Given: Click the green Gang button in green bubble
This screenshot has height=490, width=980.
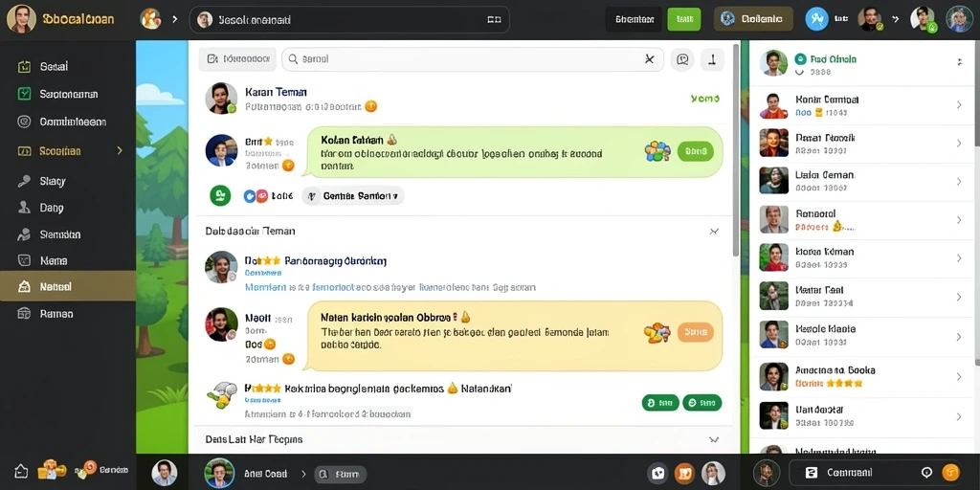Looking at the screenshot, I should pos(695,150).
